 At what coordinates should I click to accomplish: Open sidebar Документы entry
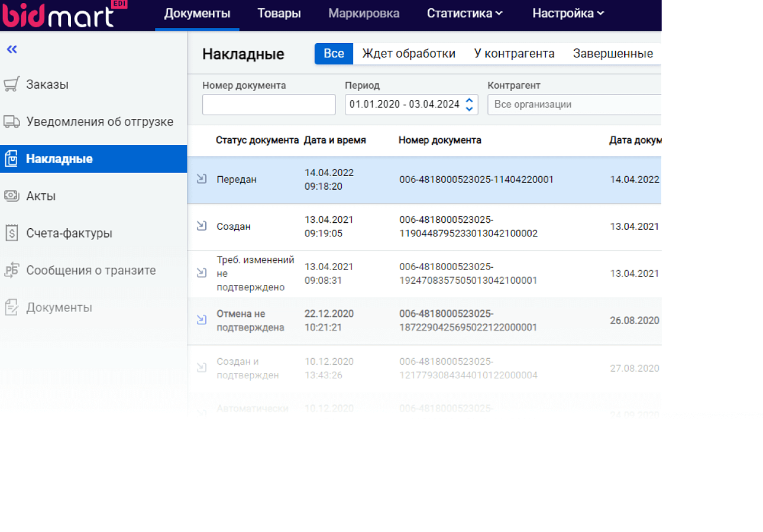(59, 307)
